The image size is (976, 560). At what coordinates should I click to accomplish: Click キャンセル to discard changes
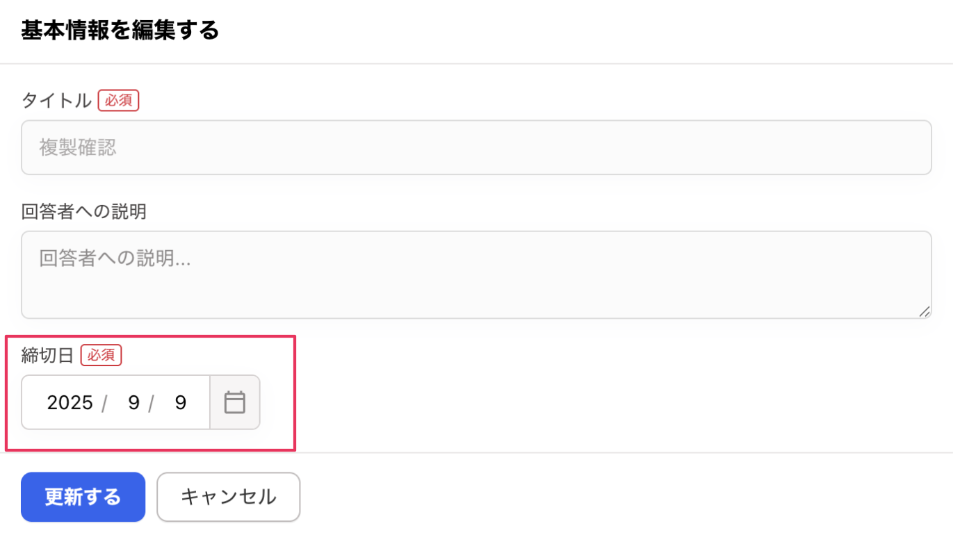coord(228,497)
